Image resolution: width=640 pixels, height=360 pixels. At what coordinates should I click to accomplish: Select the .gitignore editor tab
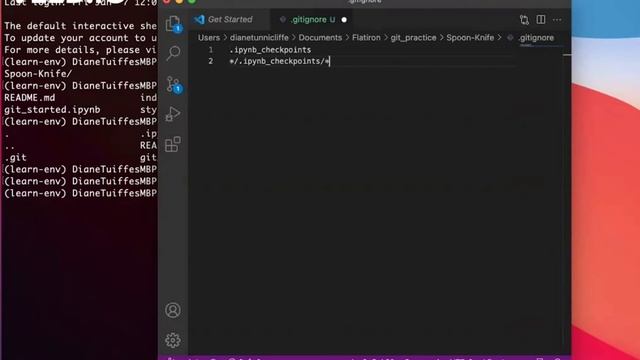point(312,19)
